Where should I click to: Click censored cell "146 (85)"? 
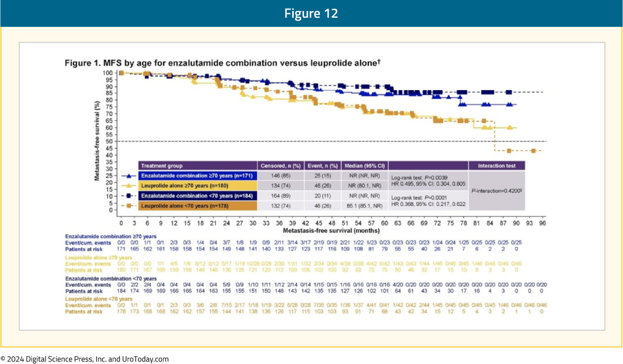coord(281,176)
